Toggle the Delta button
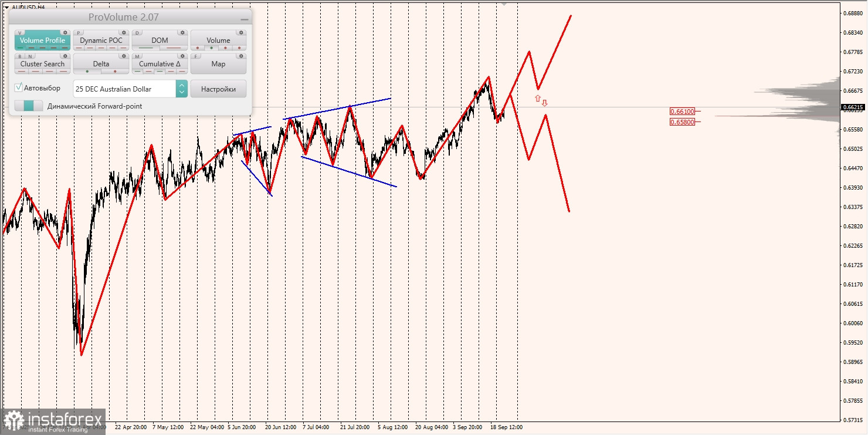 coord(101,63)
